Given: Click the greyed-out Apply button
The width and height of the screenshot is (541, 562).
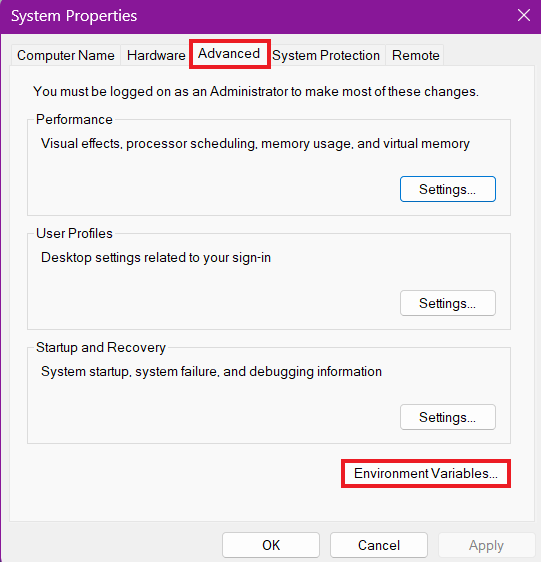Looking at the screenshot, I should pos(486,545).
